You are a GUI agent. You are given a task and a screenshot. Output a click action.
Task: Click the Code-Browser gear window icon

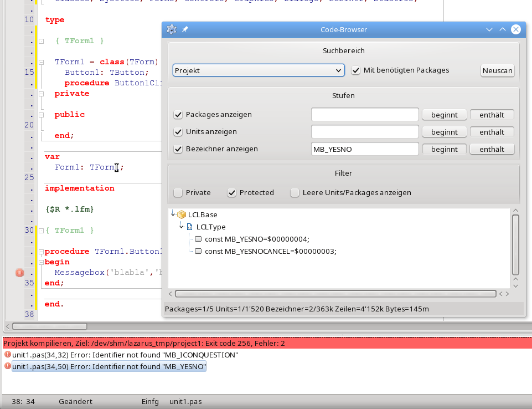(x=172, y=29)
